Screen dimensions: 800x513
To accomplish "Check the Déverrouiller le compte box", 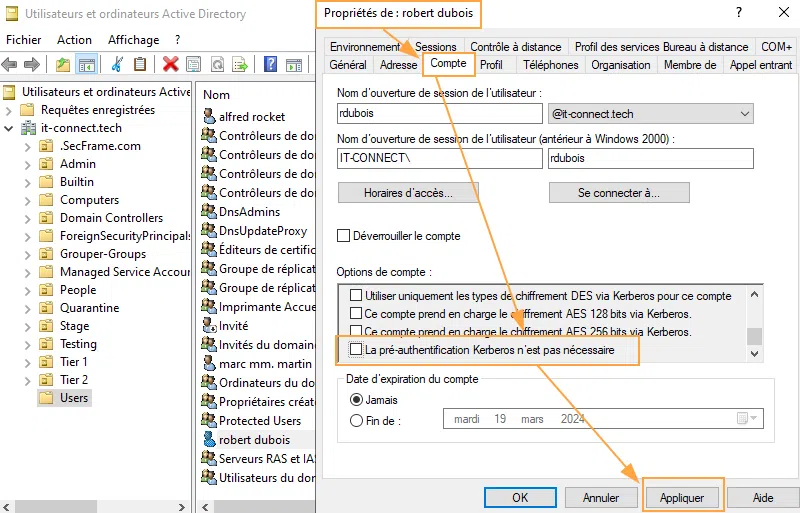I will [x=343, y=236].
